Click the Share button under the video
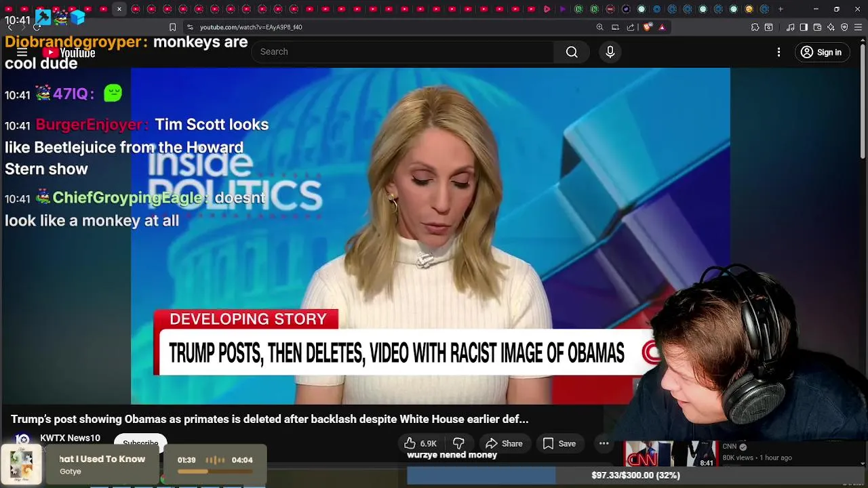Screen dimensions: 868x488 click(504, 443)
